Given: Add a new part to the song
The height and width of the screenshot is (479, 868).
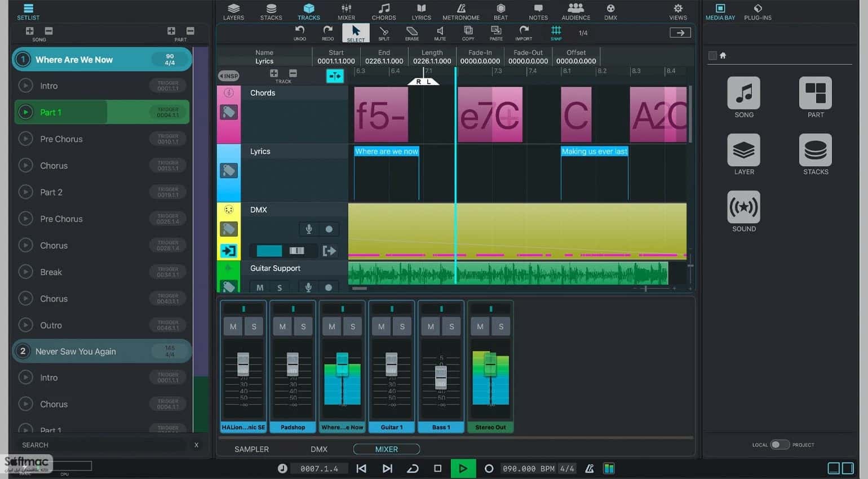Looking at the screenshot, I should (x=171, y=31).
